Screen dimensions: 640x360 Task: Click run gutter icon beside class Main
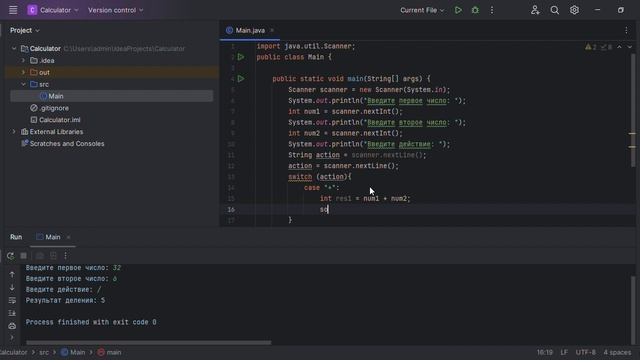[x=241, y=57]
